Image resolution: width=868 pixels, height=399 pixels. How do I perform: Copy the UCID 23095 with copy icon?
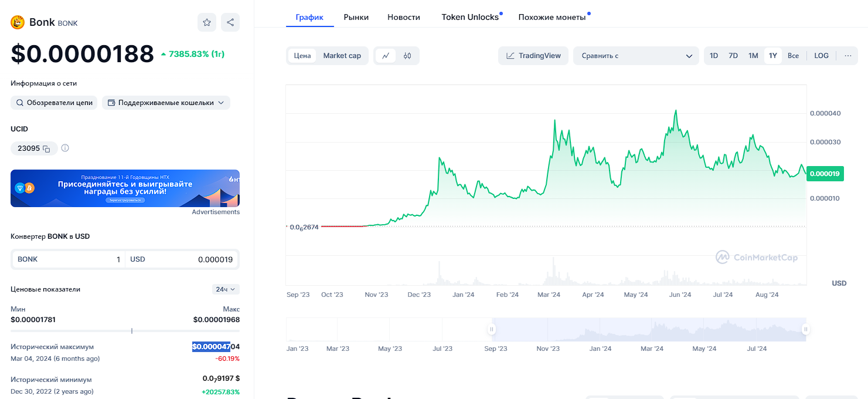coord(46,149)
